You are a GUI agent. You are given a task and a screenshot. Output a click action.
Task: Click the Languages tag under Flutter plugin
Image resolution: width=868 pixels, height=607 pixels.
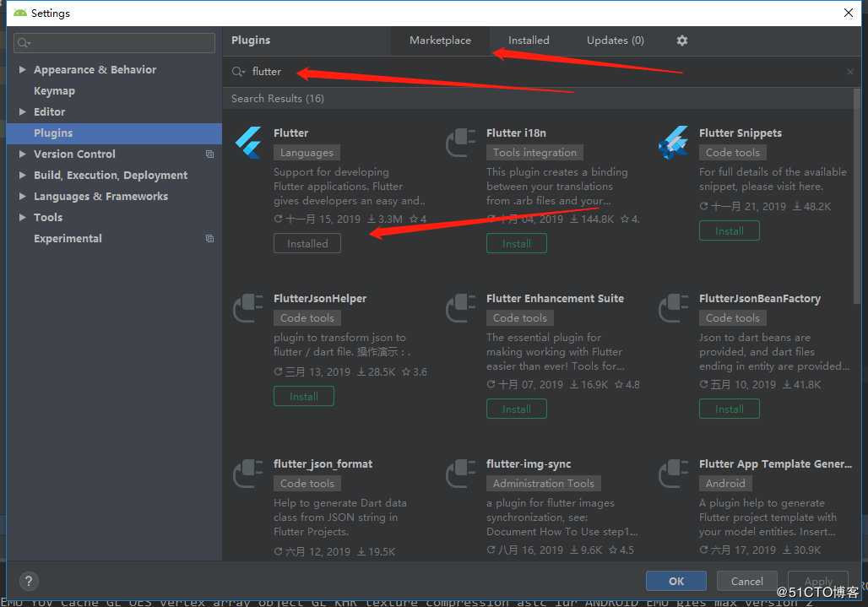[307, 152]
